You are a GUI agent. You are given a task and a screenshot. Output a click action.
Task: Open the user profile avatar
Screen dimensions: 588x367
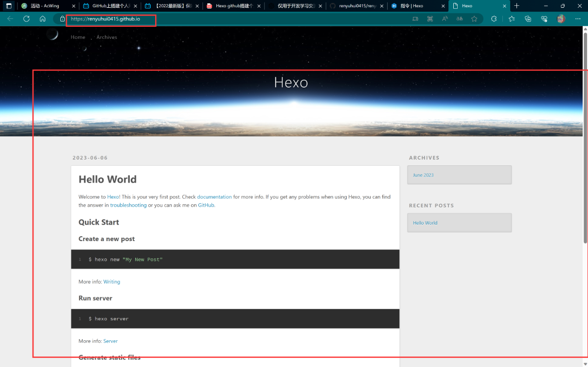(x=561, y=18)
